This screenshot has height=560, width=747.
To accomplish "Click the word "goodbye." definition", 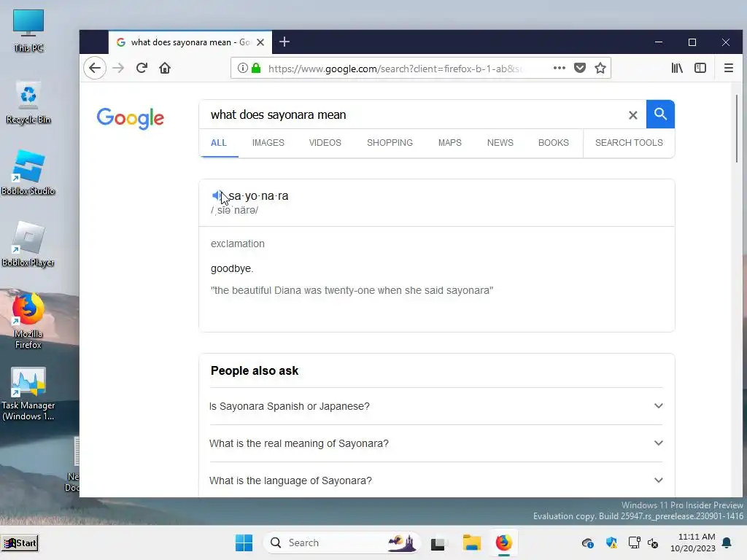I will tap(232, 268).
